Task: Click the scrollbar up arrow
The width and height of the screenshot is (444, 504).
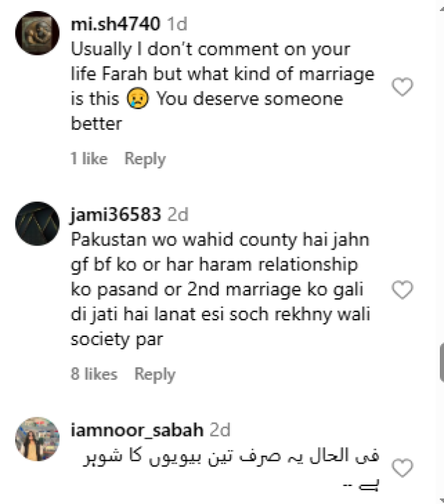Action: pyautogui.click(x=442, y=9)
